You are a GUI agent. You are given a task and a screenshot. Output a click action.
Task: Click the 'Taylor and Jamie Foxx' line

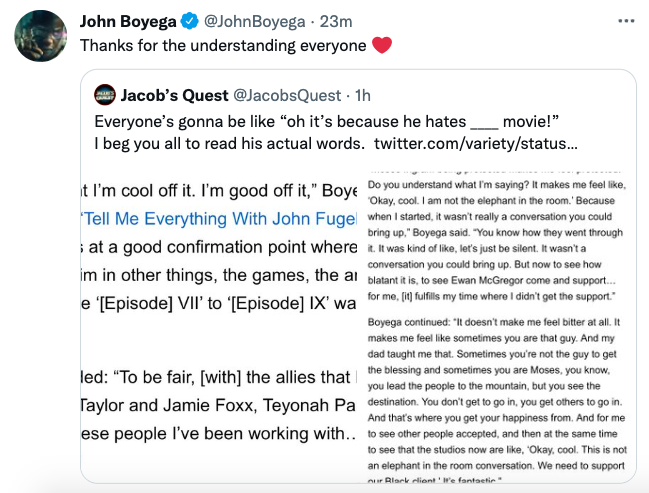click(x=217, y=404)
